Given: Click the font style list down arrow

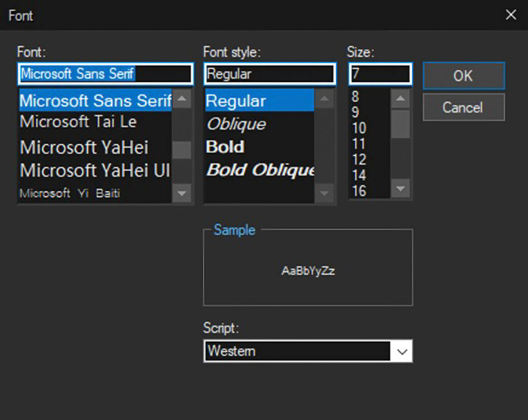Looking at the screenshot, I should click(324, 193).
